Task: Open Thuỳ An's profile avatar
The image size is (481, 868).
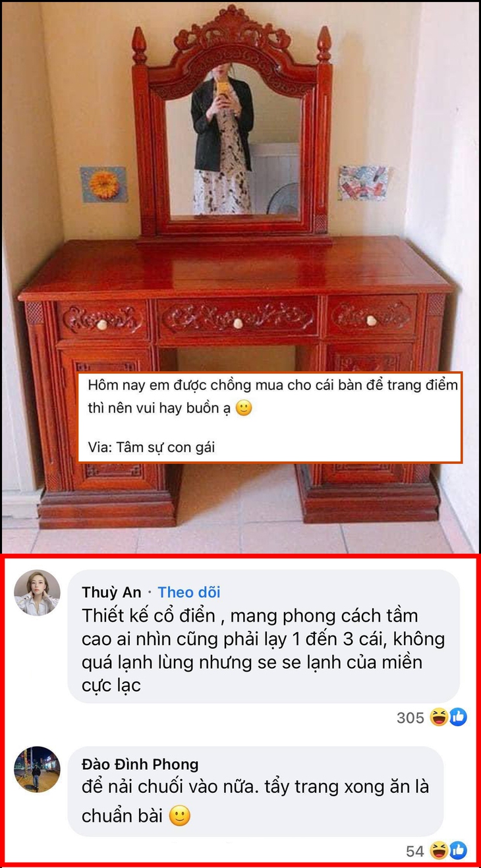Action: coord(38,593)
